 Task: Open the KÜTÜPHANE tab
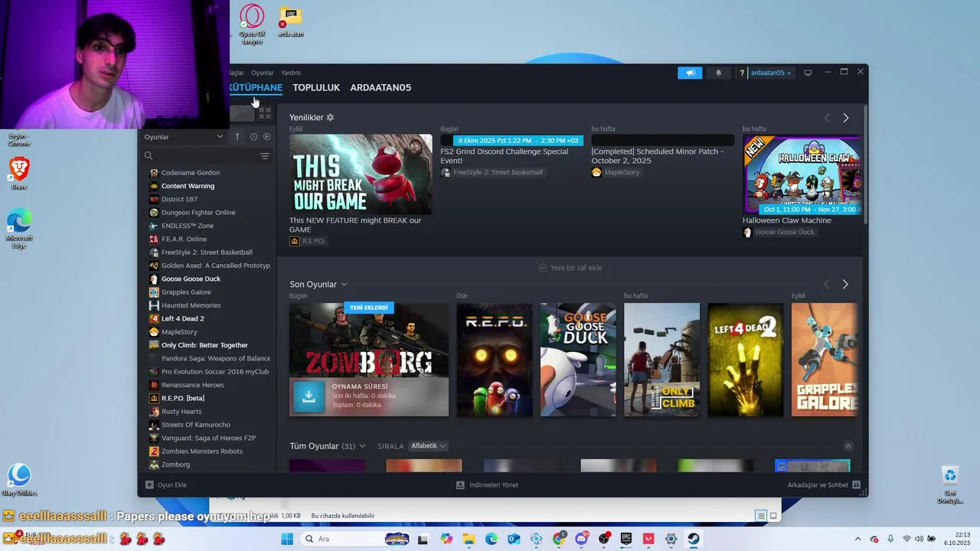[256, 87]
